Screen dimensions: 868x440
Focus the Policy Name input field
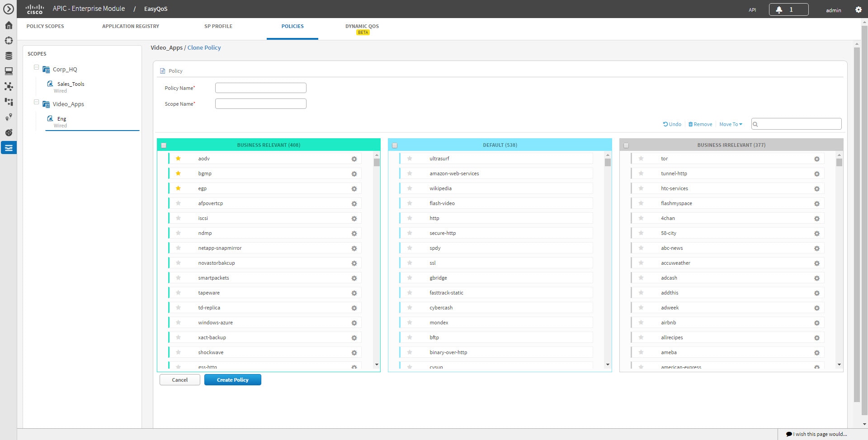(x=261, y=88)
